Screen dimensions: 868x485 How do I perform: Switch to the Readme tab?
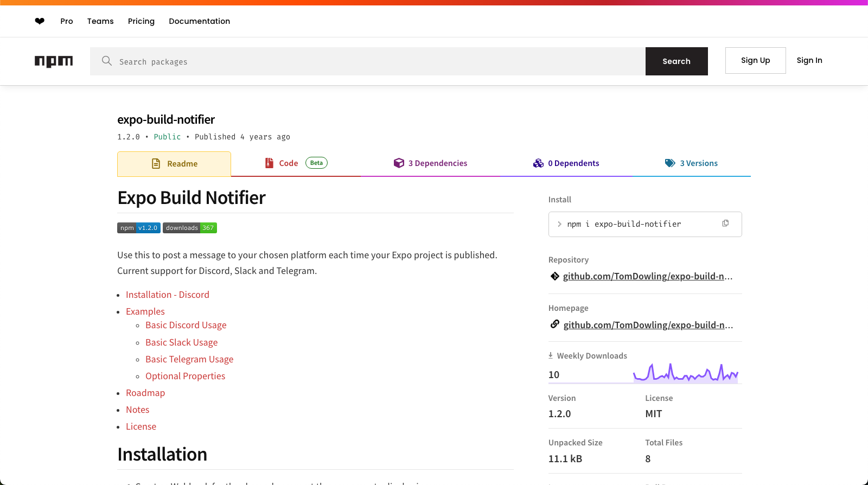click(x=174, y=164)
